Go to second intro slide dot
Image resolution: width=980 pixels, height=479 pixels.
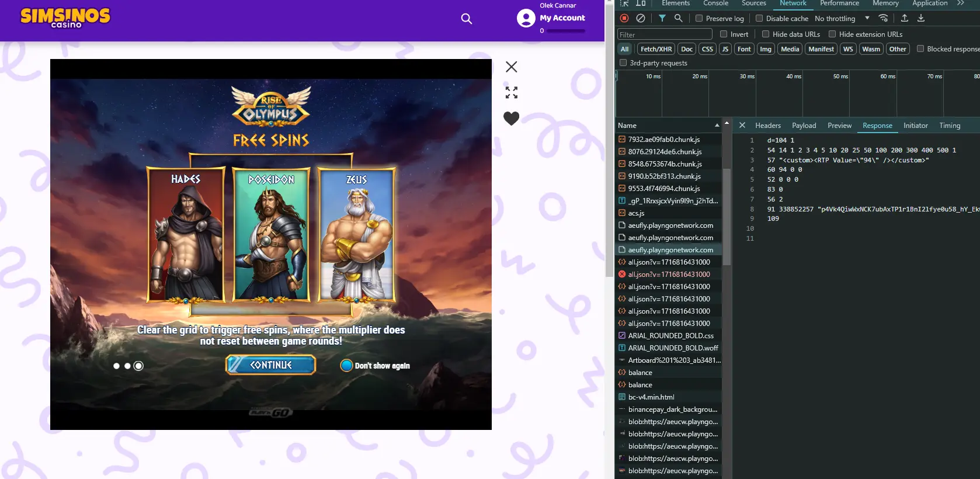click(x=127, y=366)
